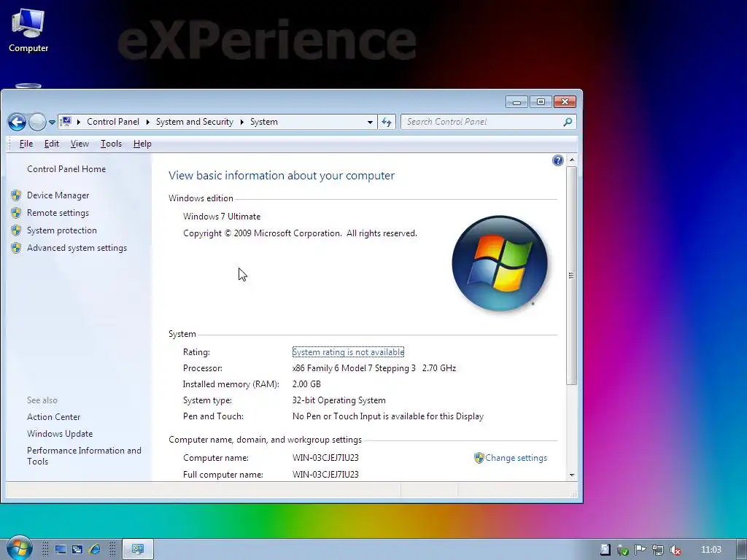Click System rating is not available link
747x560 pixels.
coord(348,352)
